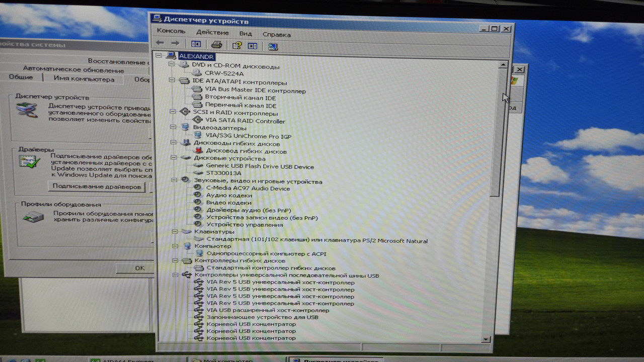Select the ALEXANDR computer name label
This screenshot has width=644, height=362.
point(196,57)
